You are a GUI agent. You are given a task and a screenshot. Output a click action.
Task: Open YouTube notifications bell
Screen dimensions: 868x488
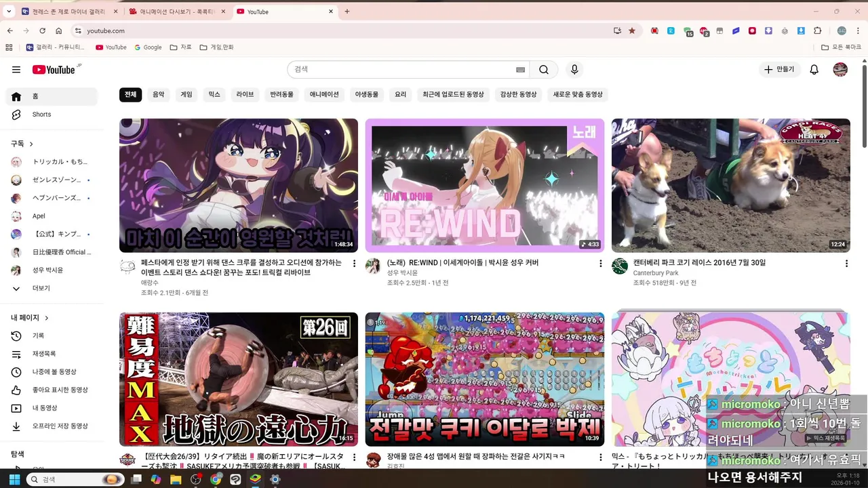814,70
